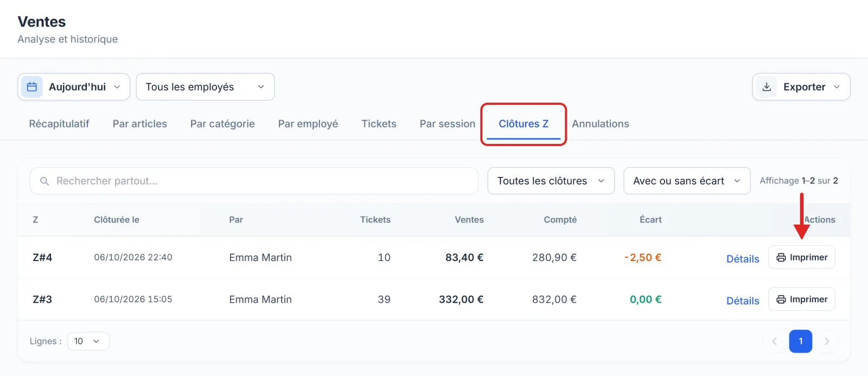Sort by the Compté column header

[560, 220]
